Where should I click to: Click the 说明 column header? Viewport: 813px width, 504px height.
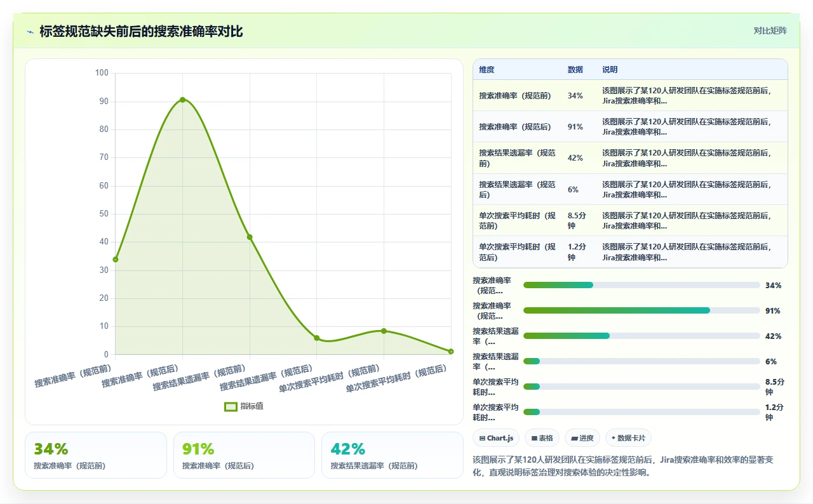pos(610,70)
